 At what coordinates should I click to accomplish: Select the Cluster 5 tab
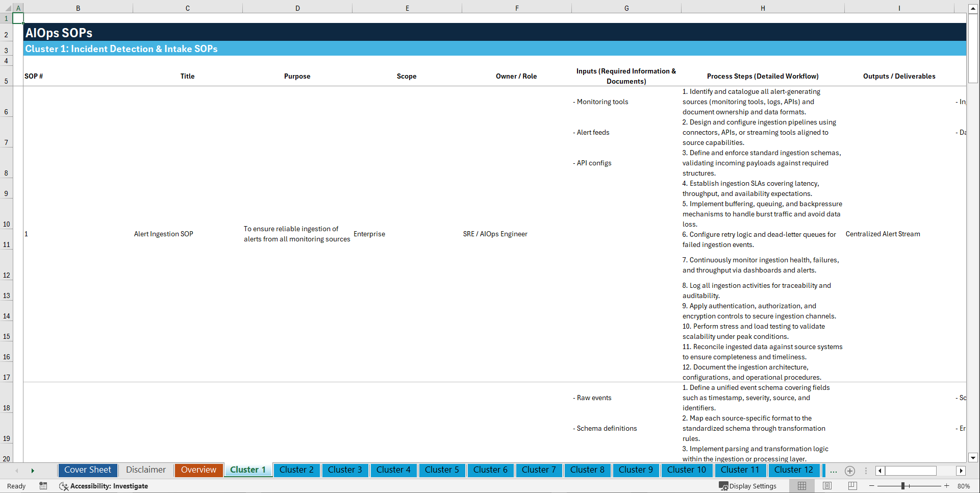pos(442,470)
